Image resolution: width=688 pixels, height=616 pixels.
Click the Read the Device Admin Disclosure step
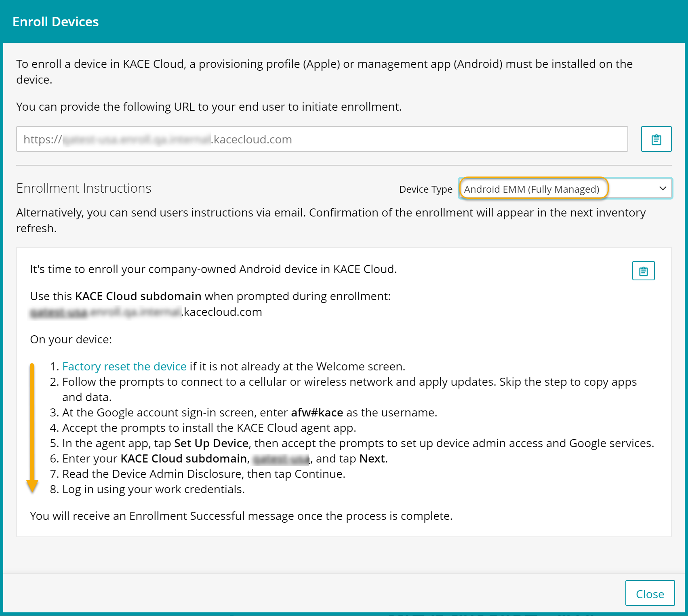[x=204, y=474]
